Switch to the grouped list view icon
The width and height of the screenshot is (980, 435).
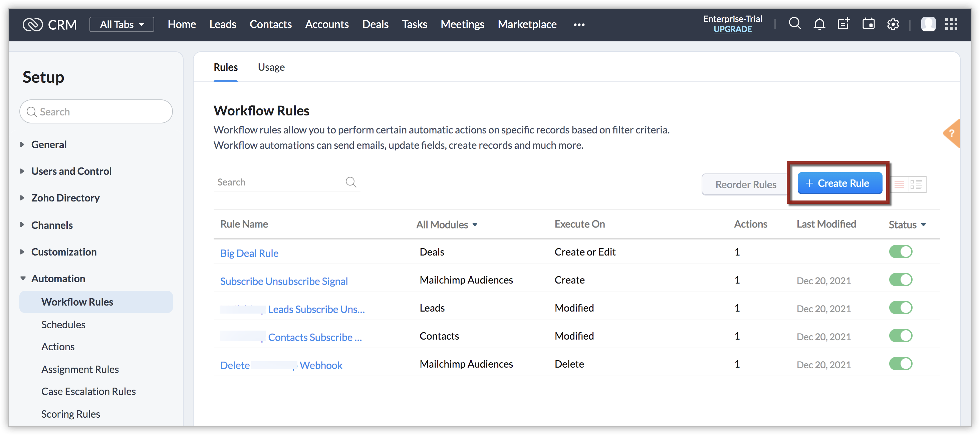[x=916, y=184]
